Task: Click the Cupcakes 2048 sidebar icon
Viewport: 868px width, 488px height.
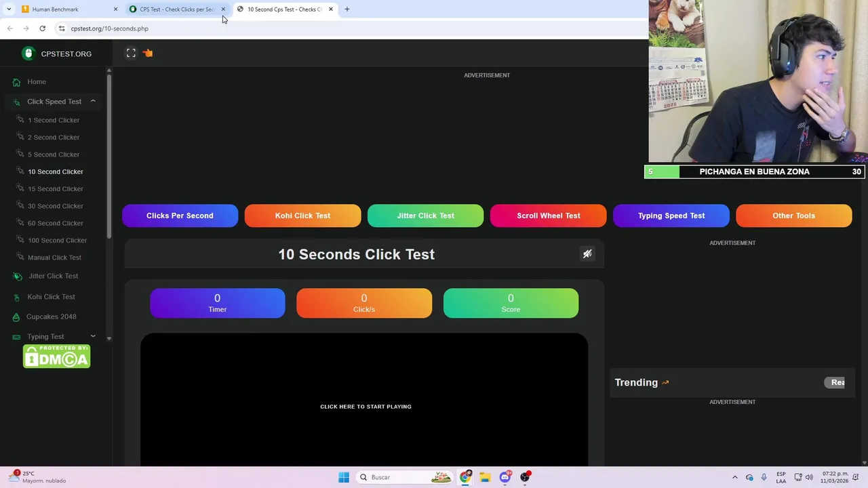Action: [16, 317]
